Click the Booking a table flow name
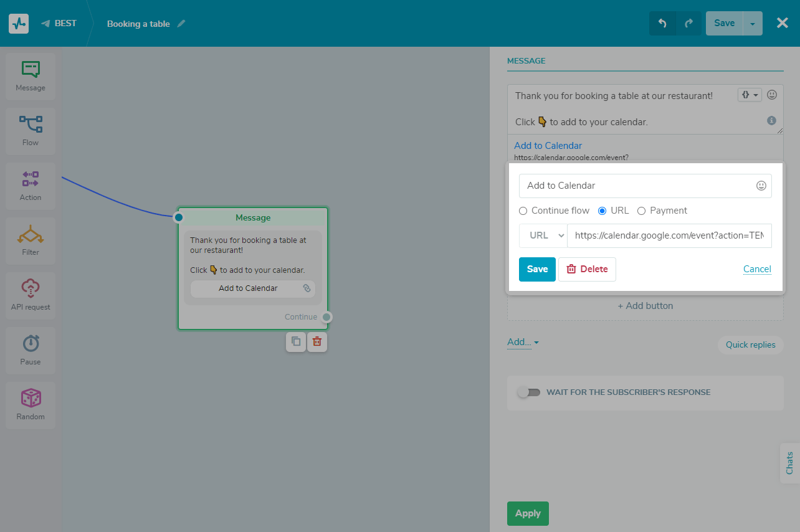 pos(138,24)
